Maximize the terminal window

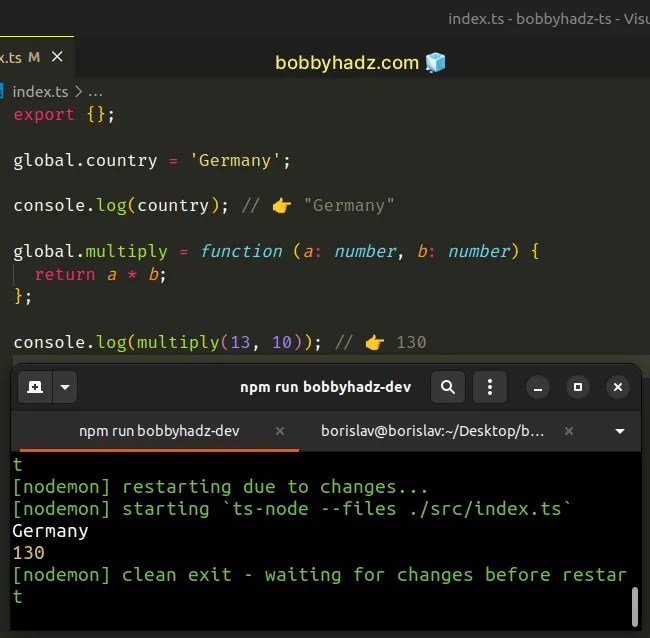click(578, 387)
